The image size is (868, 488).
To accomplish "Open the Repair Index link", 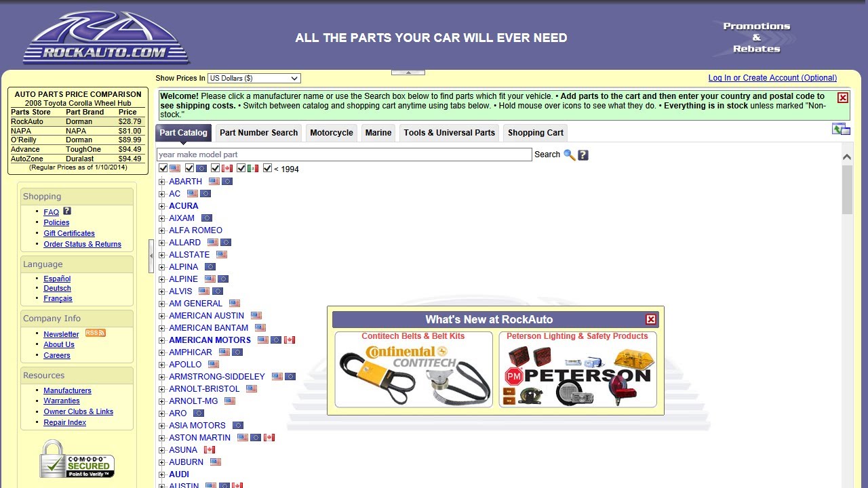I will pyautogui.click(x=65, y=422).
